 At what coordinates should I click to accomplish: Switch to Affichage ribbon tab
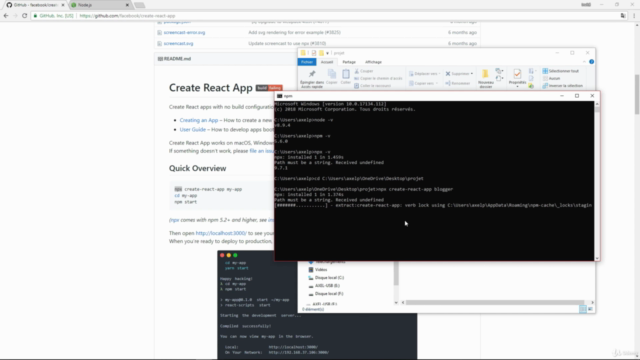coord(373,62)
